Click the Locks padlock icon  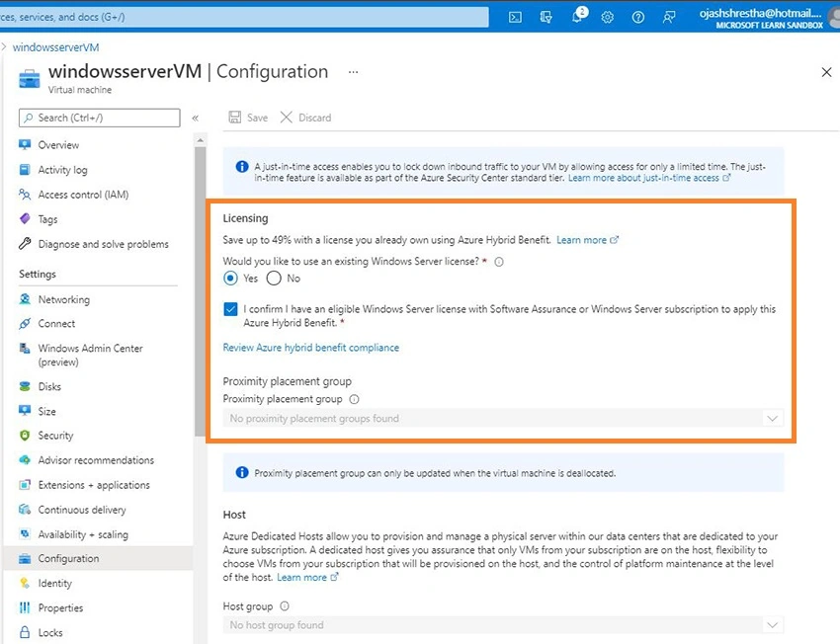coord(25,632)
